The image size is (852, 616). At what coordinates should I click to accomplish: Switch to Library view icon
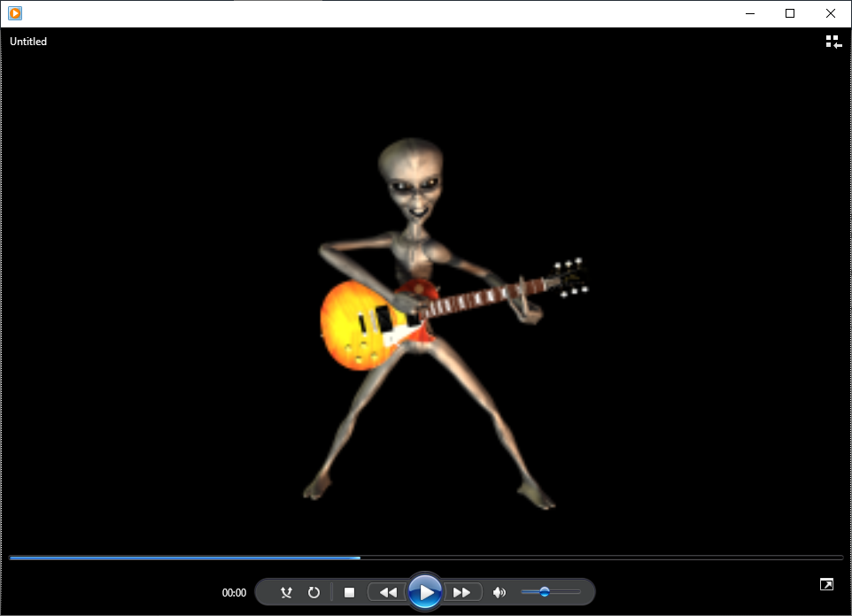pos(833,42)
